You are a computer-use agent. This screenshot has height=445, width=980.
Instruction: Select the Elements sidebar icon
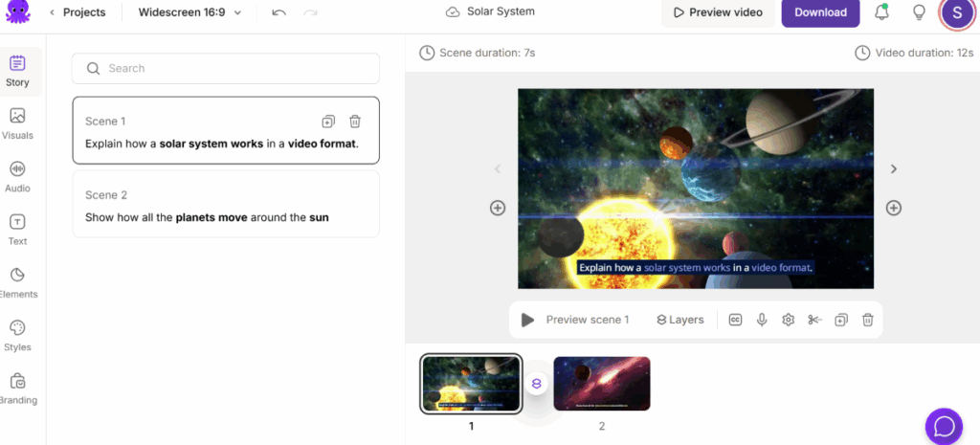pyautogui.click(x=17, y=282)
